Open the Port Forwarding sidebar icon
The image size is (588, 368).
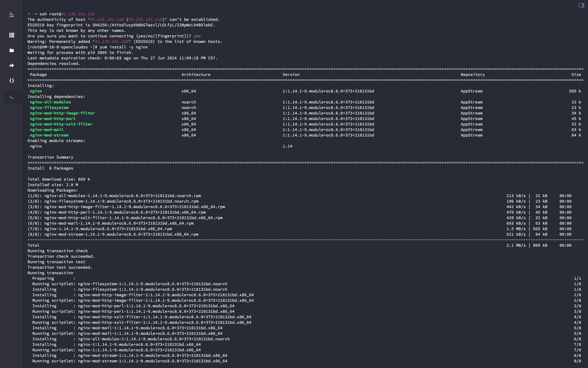pos(11,65)
